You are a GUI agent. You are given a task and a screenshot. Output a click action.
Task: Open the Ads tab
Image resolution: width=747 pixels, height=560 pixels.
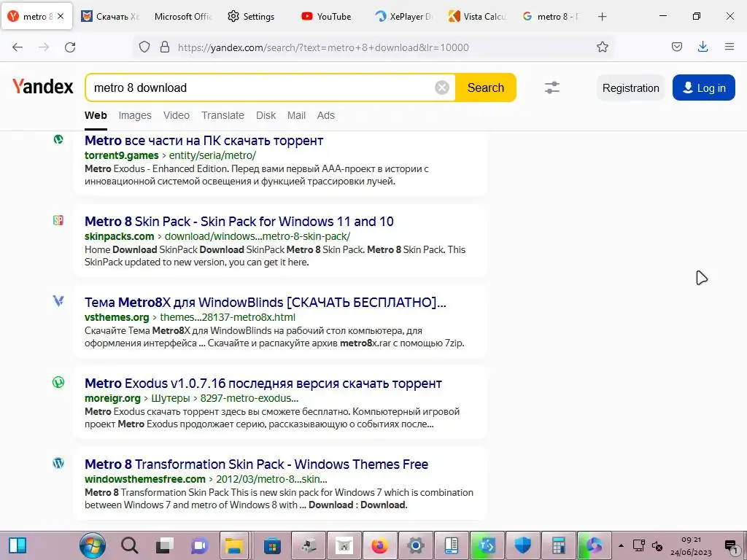[326, 115]
